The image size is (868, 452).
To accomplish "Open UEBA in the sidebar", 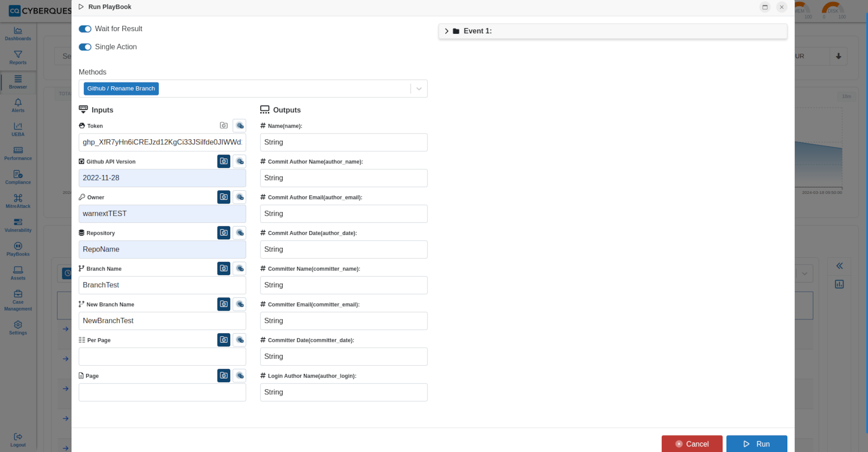I will tap(18, 130).
